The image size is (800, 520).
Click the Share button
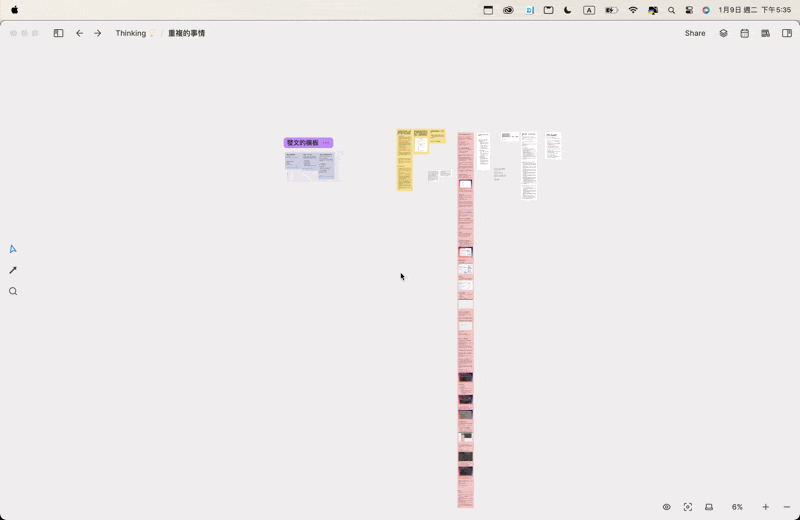click(695, 33)
